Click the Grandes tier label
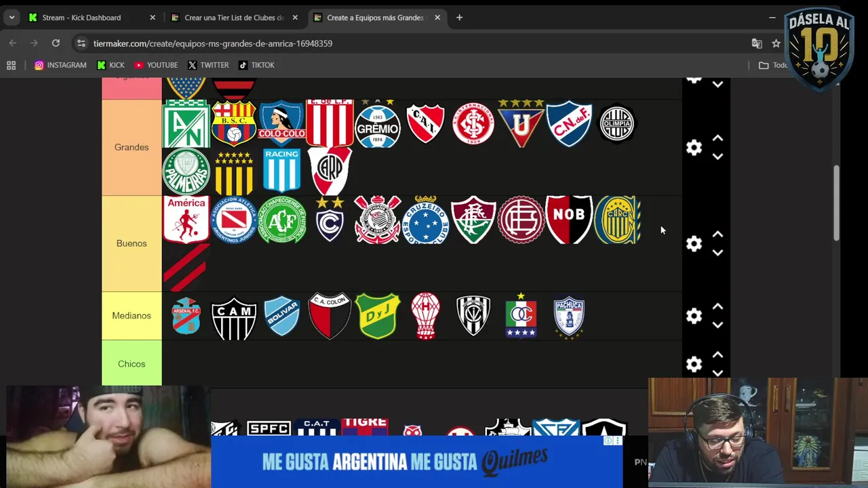This screenshot has width=868, height=488. [132, 147]
